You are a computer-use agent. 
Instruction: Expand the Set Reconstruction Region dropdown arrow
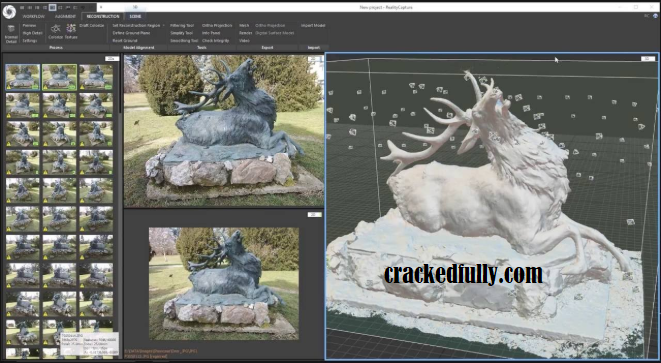(x=164, y=26)
